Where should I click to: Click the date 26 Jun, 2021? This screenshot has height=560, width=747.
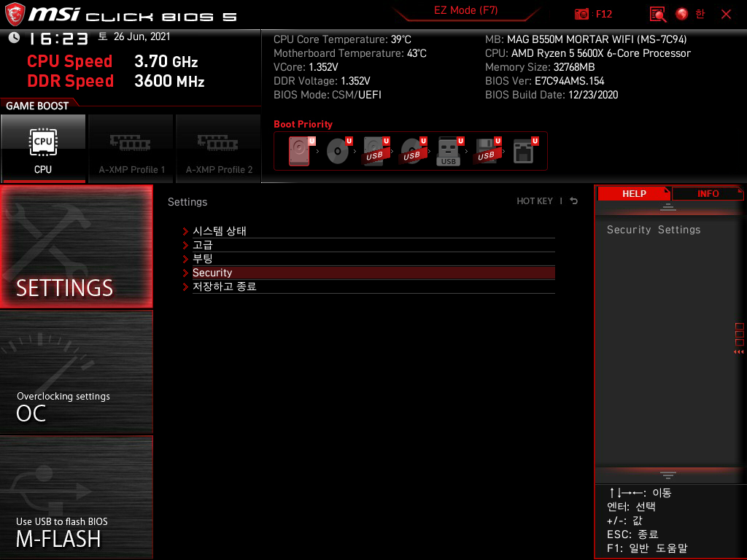(142, 36)
